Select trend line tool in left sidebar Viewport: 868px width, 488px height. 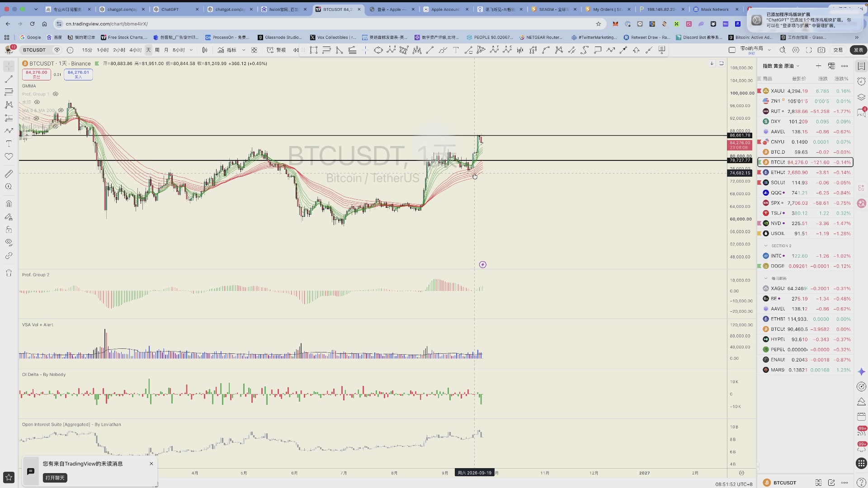[x=9, y=79]
